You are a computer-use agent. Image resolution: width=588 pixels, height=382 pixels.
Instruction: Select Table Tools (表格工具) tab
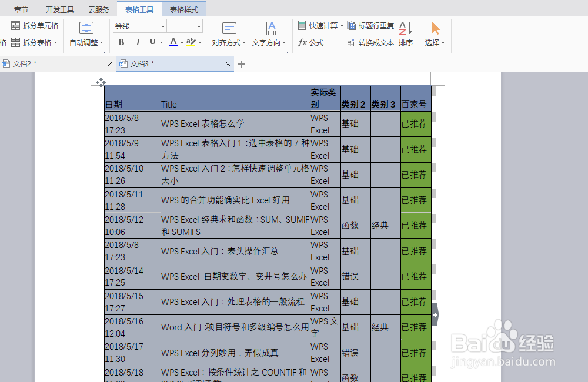pyautogui.click(x=139, y=9)
